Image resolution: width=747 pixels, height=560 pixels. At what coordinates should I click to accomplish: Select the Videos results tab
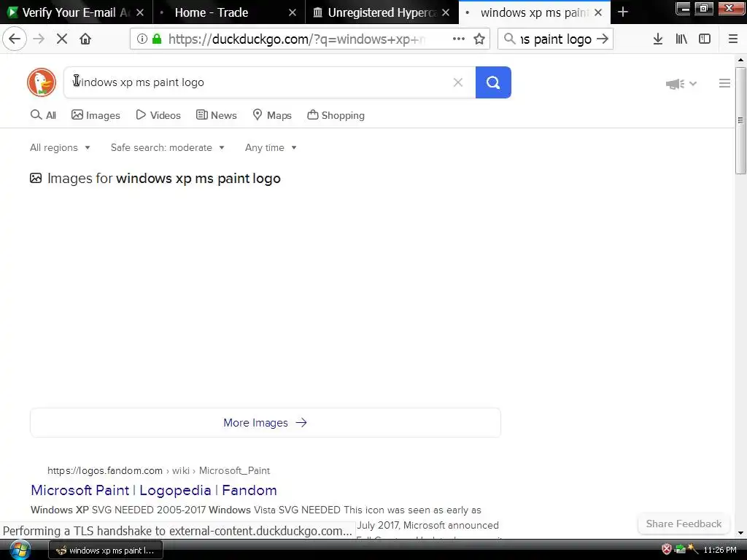(x=158, y=115)
